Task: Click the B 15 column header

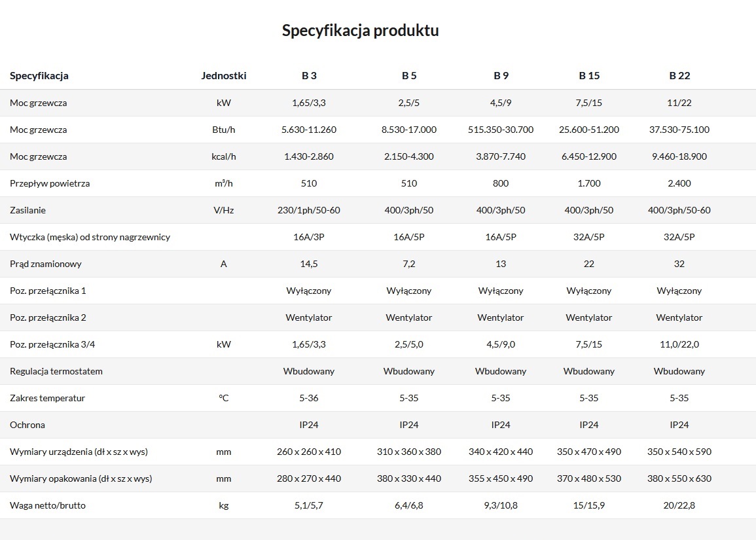Action: 589,76
